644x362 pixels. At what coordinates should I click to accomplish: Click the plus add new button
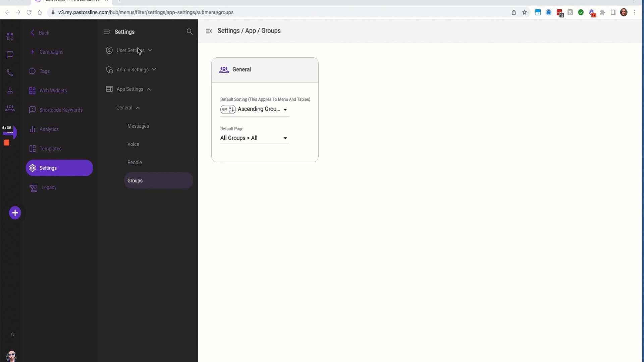[15, 213]
